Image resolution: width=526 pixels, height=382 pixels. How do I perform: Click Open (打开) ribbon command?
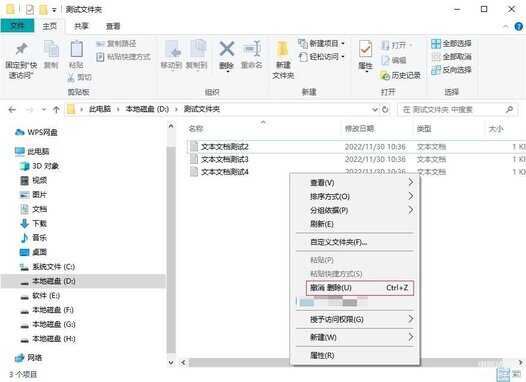(396, 45)
